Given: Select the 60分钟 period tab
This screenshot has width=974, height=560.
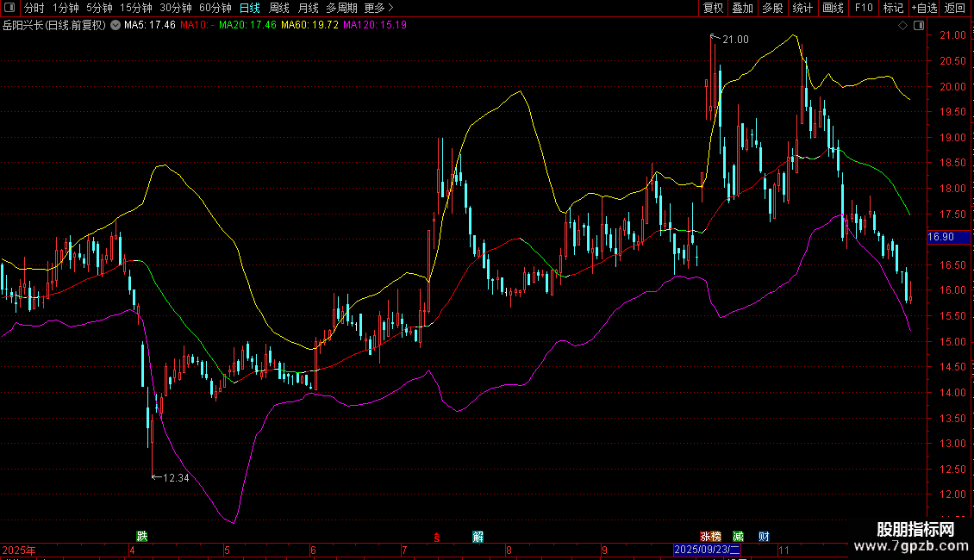Looking at the screenshot, I should click(x=215, y=8).
